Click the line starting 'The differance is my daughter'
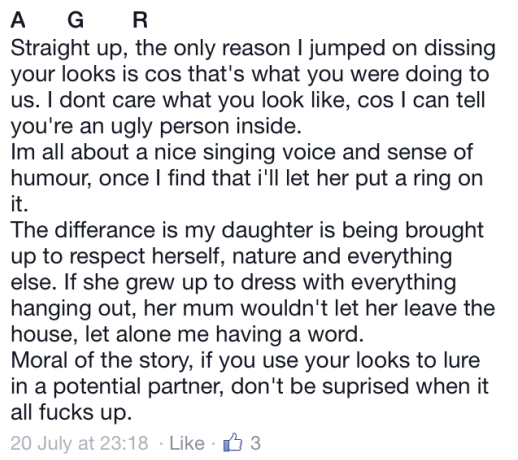Image resolution: width=518 pixels, height=460 pixels. coord(247,231)
